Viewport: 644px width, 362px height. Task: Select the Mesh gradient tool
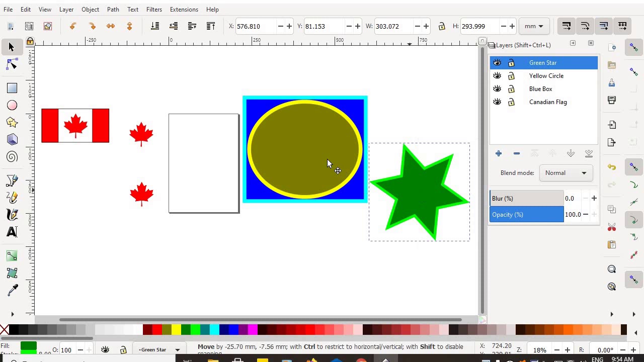point(12,273)
